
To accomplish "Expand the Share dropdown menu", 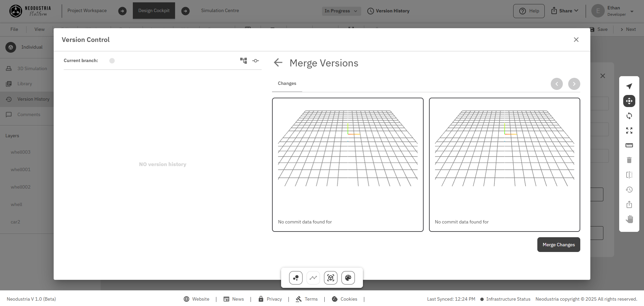I will point(565,11).
